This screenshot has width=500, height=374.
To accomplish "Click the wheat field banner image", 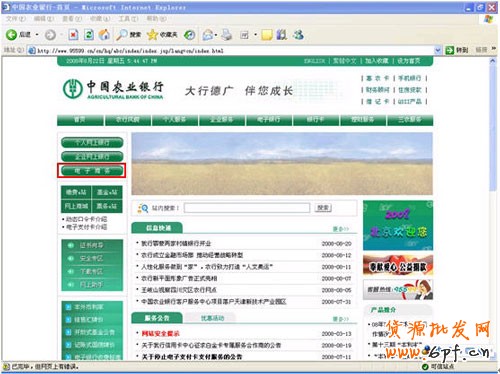I will pyautogui.click(x=282, y=164).
